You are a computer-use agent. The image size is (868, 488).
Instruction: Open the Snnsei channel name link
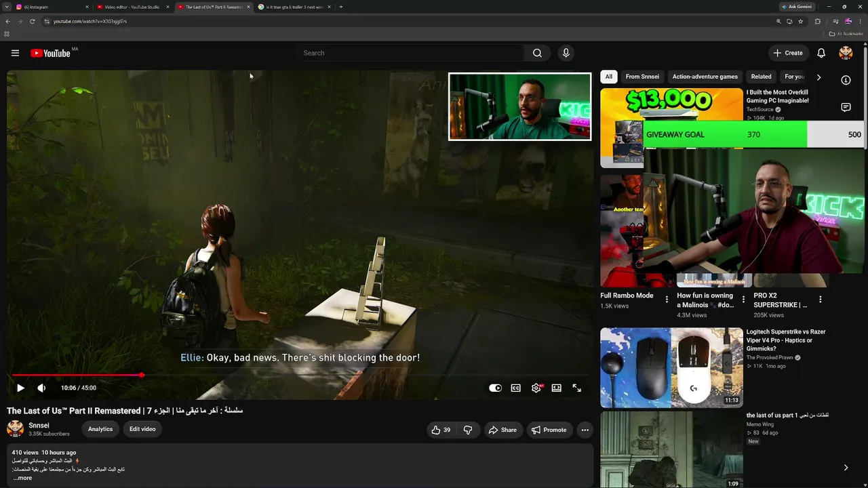tap(39, 426)
